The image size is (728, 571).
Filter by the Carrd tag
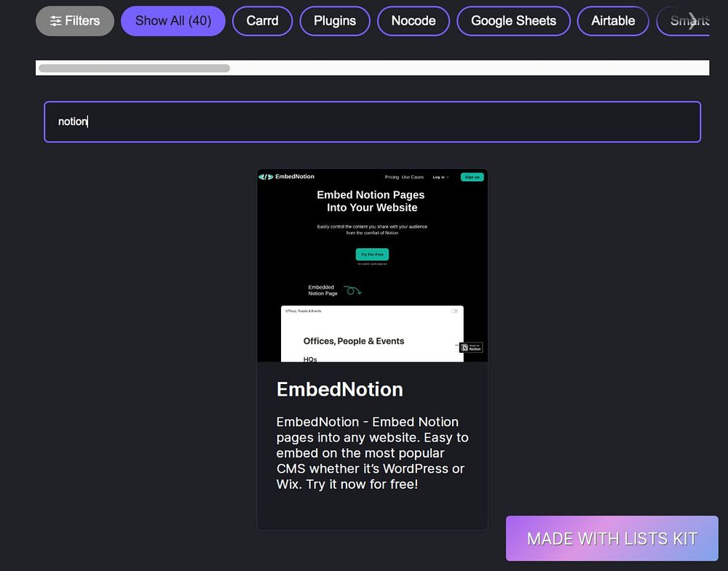tap(262, 21)
